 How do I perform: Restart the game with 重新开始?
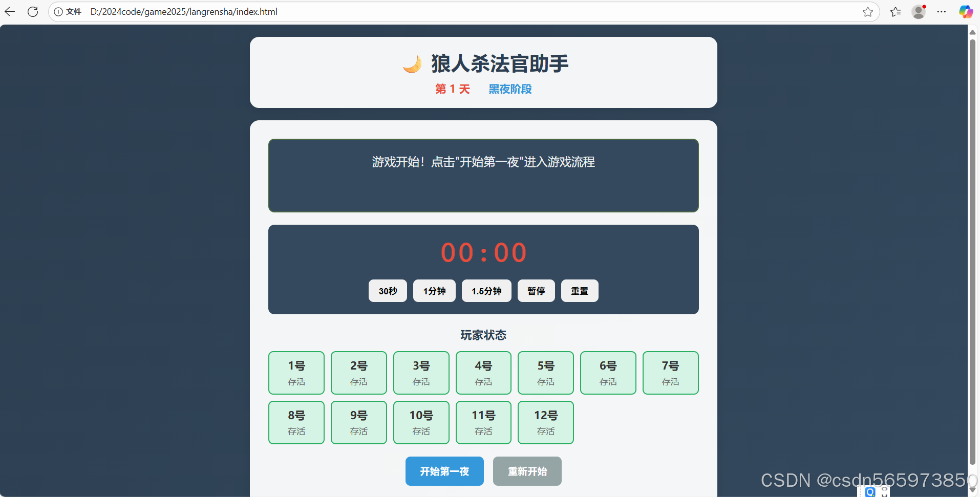tap(527, 471)
